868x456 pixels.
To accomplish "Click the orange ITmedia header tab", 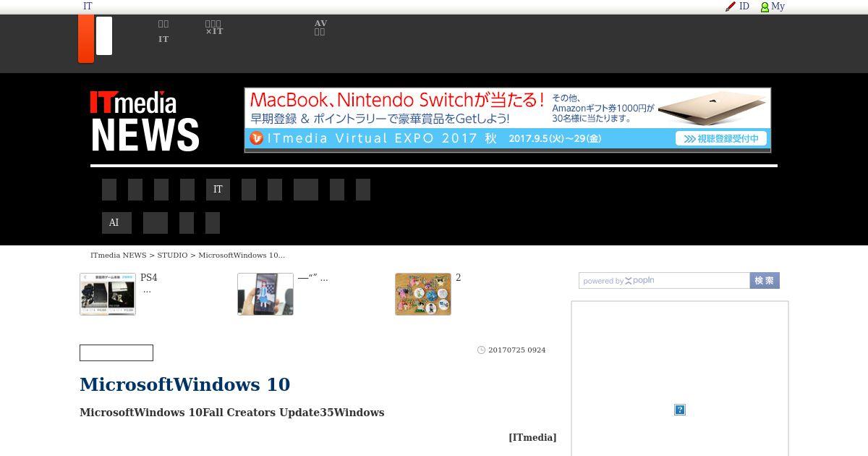I will pos(86,38).
